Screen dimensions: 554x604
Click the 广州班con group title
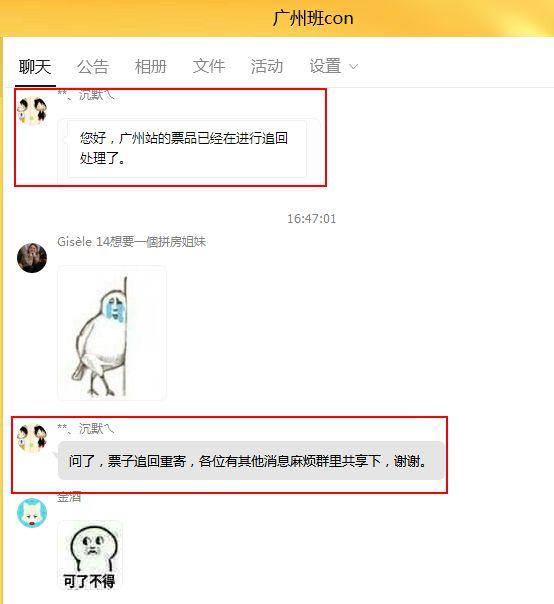click(313, 18)
